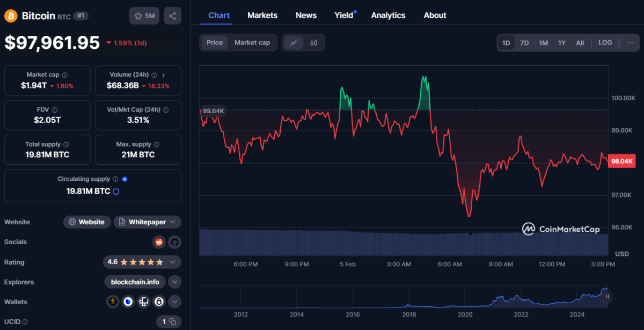Add Bitcoin to watchlist via star button
Image resolution: width=644 pixels, height=330 pixels.
(x=144, y=16)
